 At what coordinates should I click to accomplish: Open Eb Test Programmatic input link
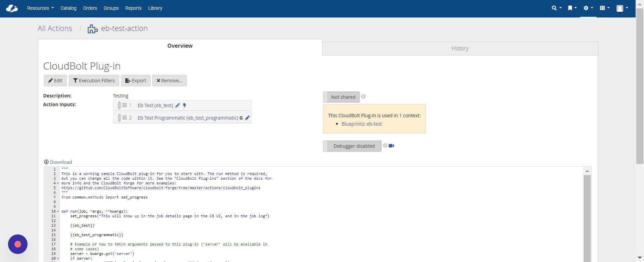tap(188, 118)
